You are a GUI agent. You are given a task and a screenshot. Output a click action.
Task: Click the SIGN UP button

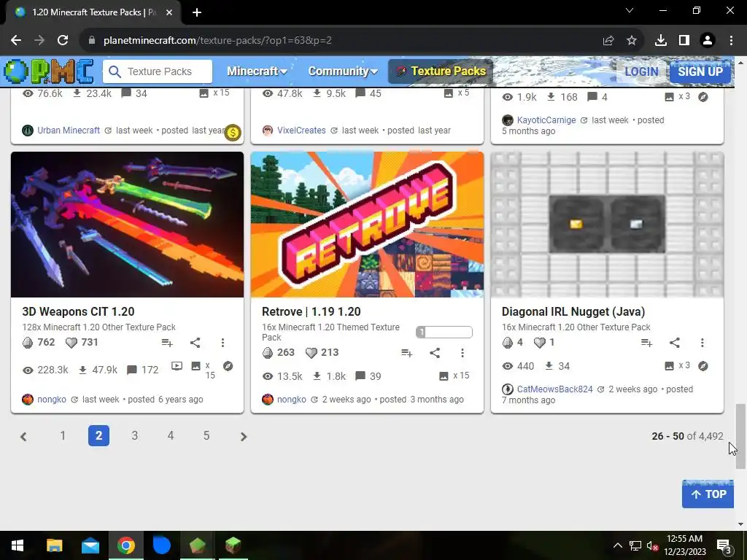point(700,71)
